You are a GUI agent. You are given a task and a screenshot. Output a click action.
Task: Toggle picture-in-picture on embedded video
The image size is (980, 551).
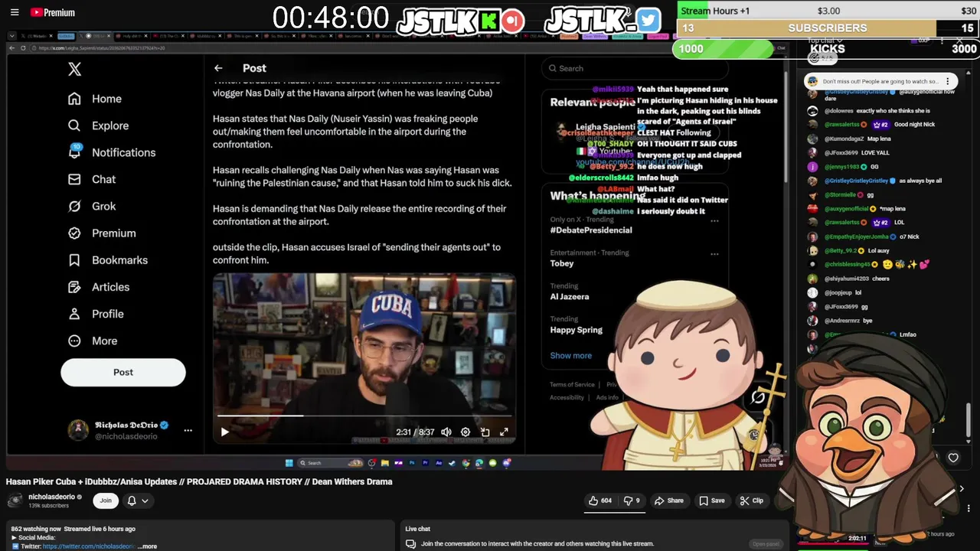tap(485, 432)
